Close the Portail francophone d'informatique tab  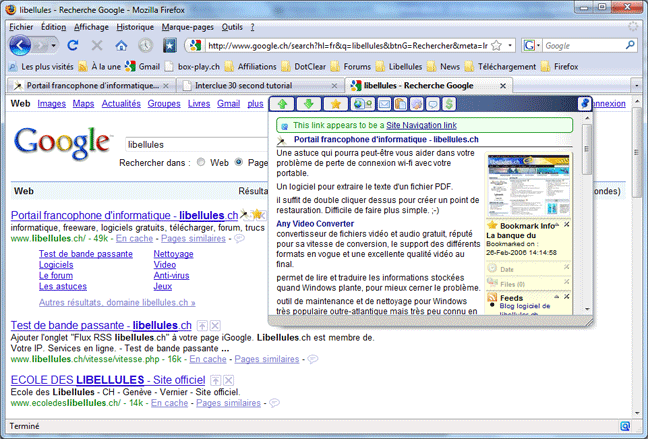point(166,86)
